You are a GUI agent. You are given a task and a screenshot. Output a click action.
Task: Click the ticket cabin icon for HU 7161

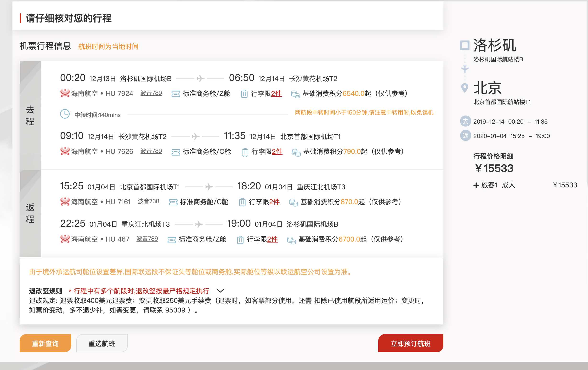tap(173, 202)
